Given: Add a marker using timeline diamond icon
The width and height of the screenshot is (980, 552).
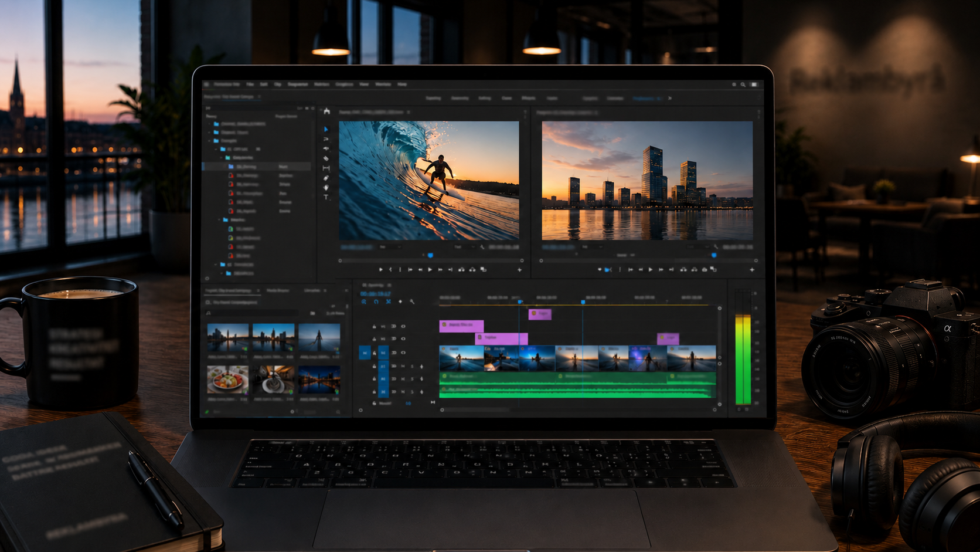Looking at the screenshot, I should pos(400,302).
